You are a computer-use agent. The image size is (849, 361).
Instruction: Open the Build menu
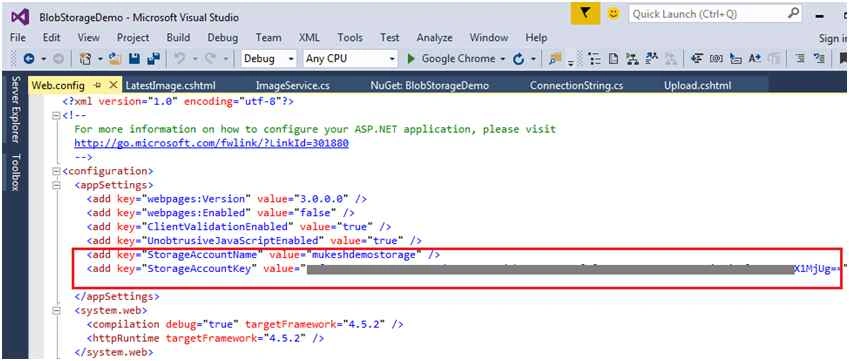tap(178, 37)
